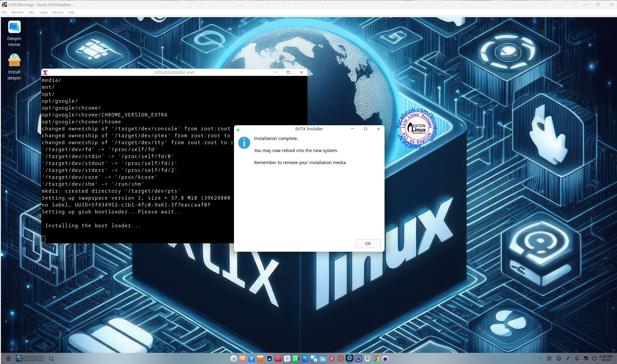Screen dimensions: 617x364
Task: Click the face icon in the system tray
Action: click(x=559, y=358)
